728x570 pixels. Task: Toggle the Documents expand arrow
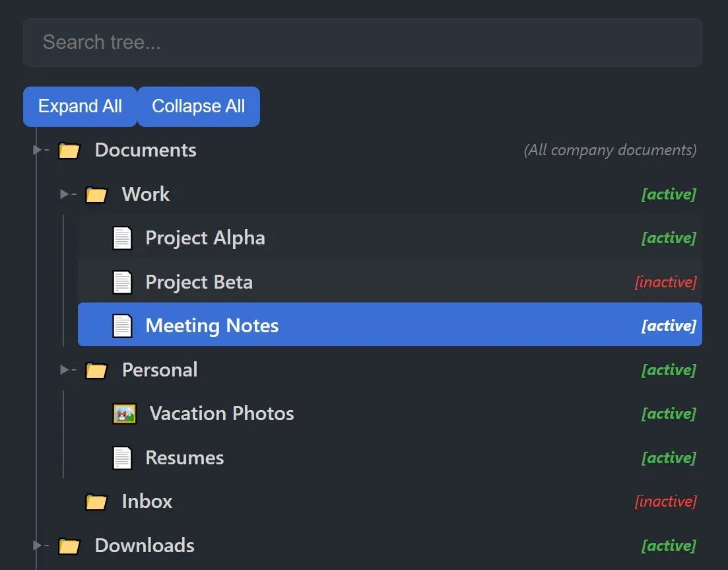37,151
